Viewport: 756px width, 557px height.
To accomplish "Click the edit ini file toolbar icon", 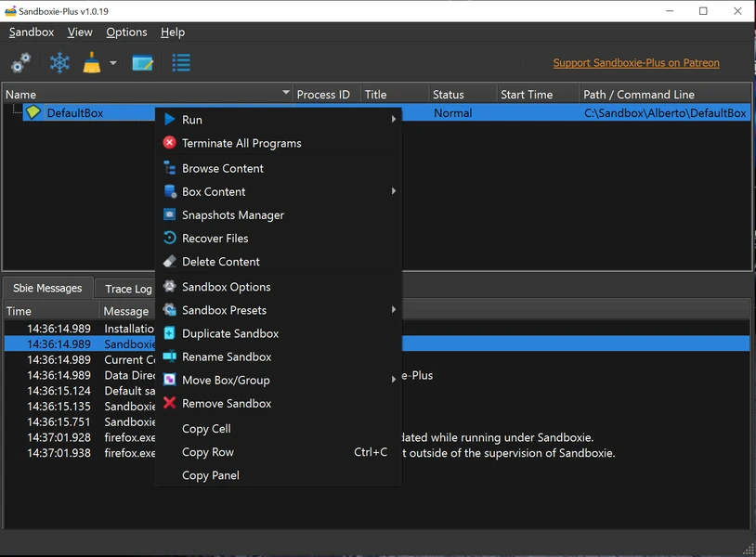I will pos(142,63).
